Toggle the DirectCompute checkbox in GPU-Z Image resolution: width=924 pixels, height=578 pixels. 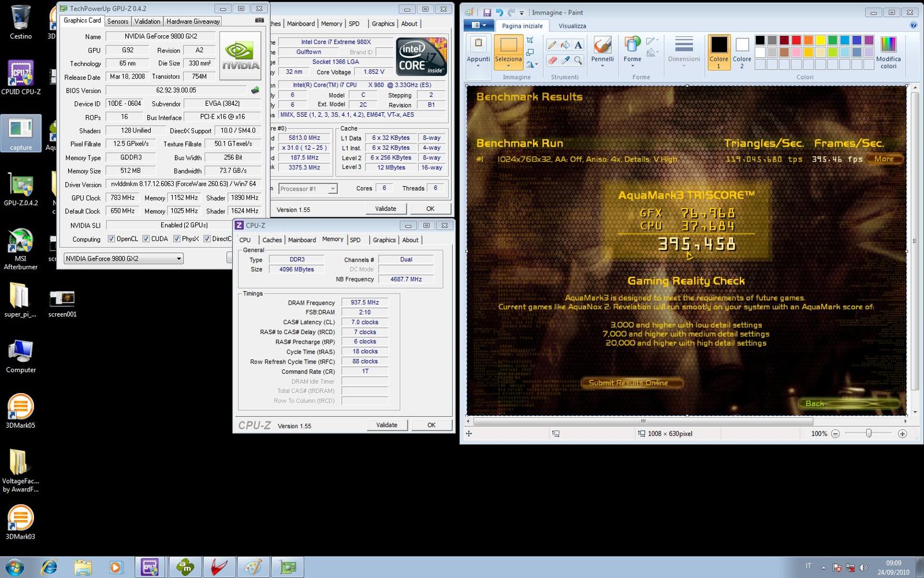pos(207,239)
